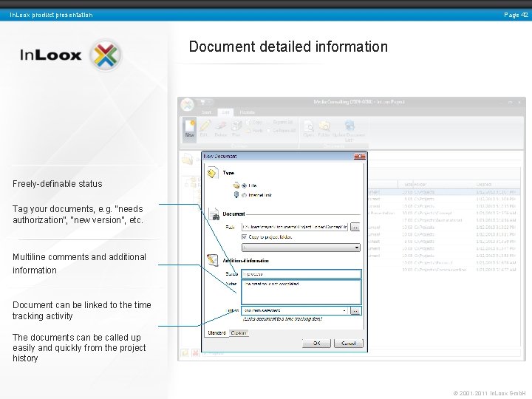Viewport: 532px width, 399px height.
Task: Open the project folder dropdown
Action: click(301, 248)
